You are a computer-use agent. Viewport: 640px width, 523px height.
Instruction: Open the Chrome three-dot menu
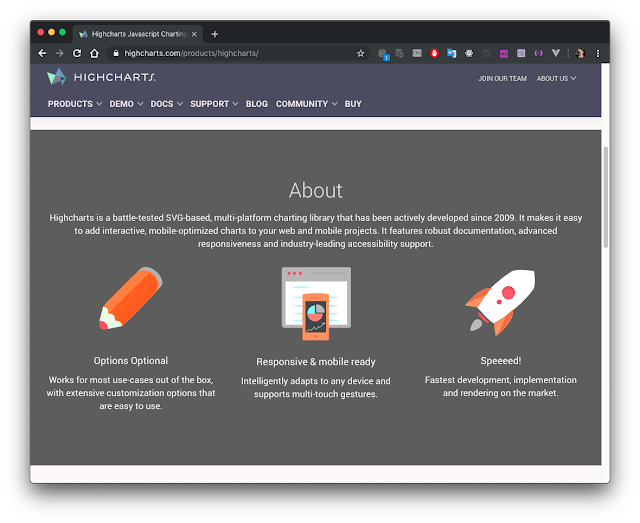[x=598, y=53]
